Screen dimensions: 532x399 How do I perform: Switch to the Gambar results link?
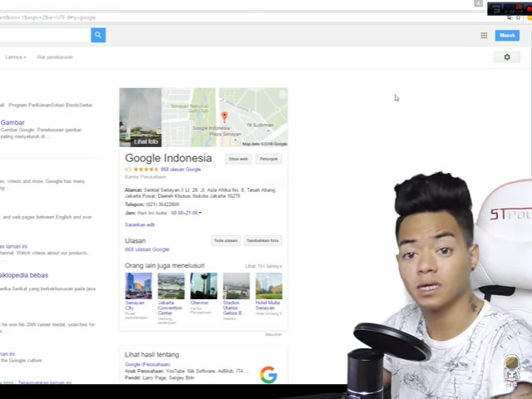tap(12, 122)
